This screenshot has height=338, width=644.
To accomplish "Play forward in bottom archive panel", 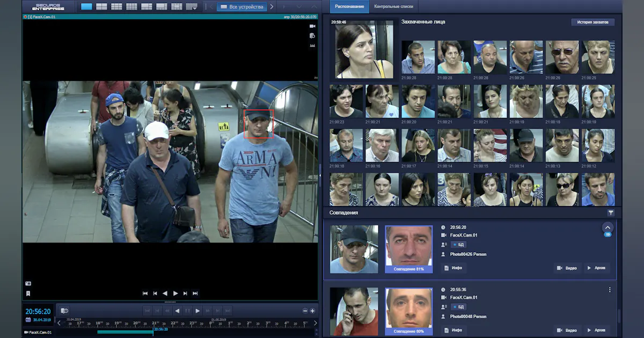I will [197, 311].
